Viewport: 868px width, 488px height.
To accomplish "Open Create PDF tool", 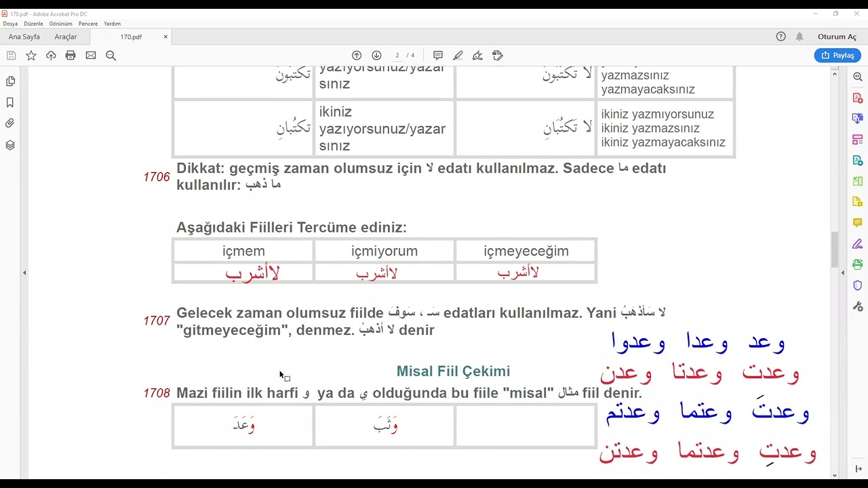I will click(858, 98).
